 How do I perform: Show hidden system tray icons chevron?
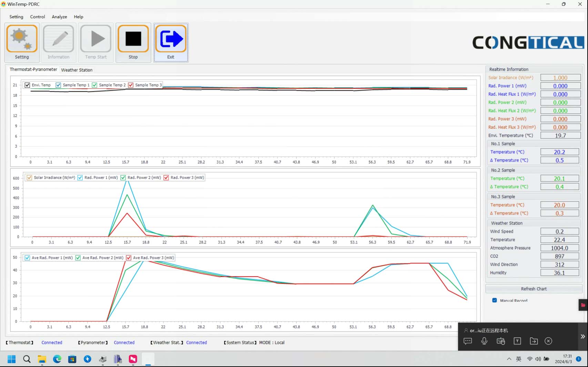[509, 359]
